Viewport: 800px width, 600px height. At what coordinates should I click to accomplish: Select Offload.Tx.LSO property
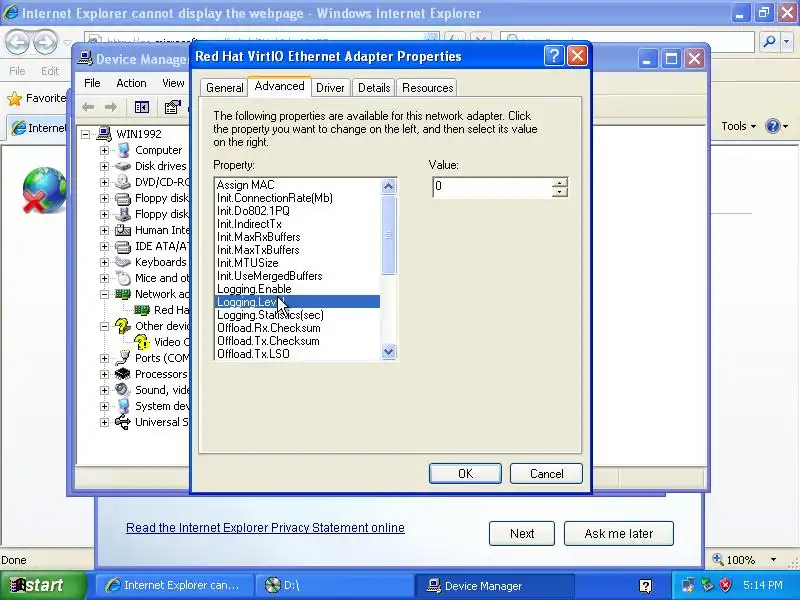pos(253,354)
